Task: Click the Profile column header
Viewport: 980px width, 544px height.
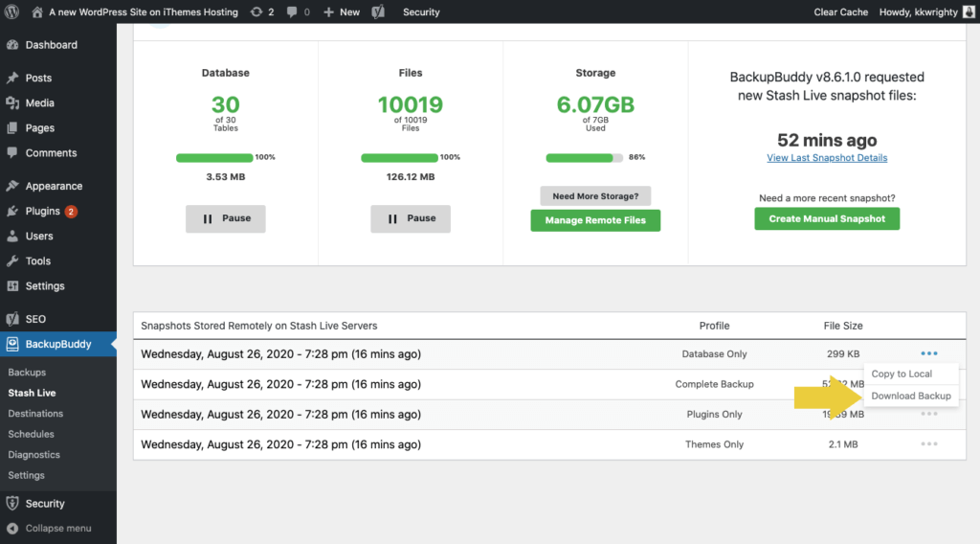Action: (714, 326)
